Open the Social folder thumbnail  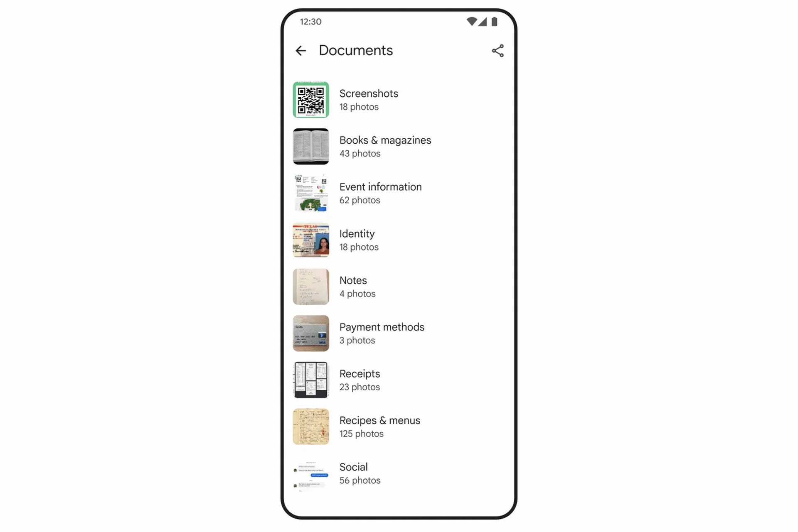coord(311,473)
